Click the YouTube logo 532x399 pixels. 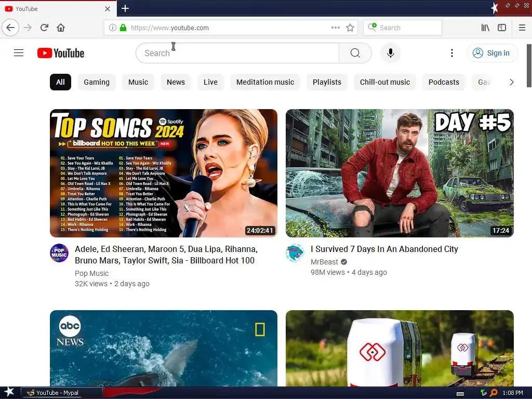click(x=61, y=53)
